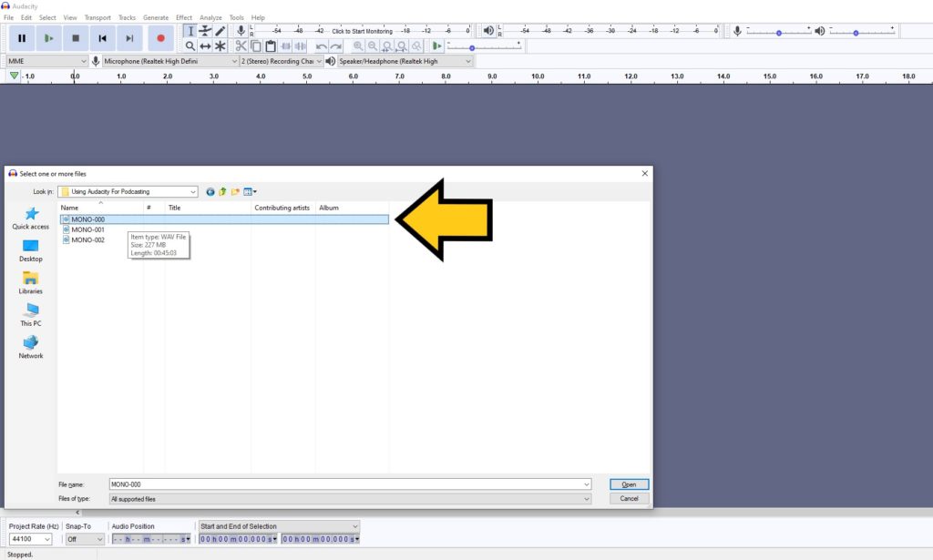Select the Draw pencil tool

click(x=220, y=31)
